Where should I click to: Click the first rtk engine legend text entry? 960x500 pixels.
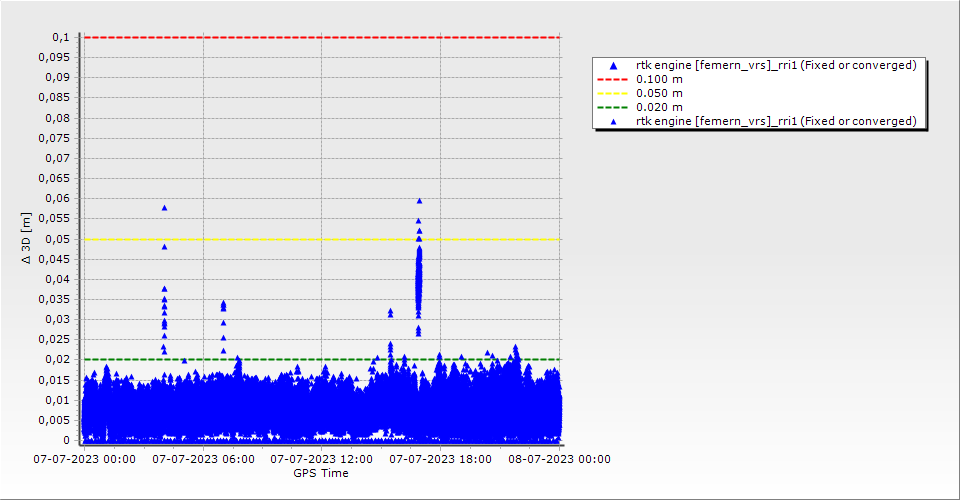(776, 65)
